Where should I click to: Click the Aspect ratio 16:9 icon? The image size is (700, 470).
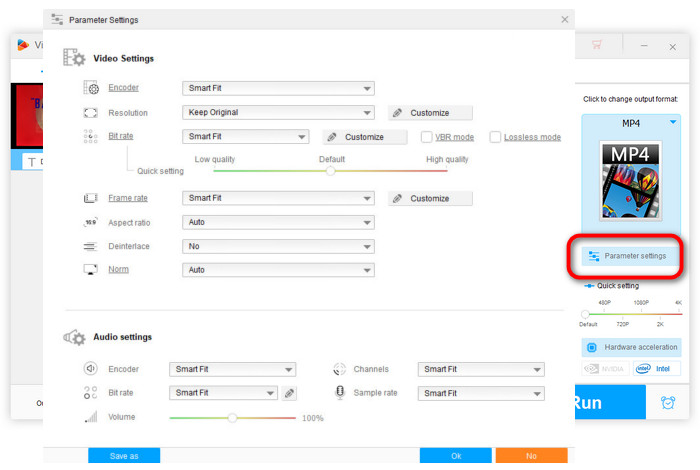(91, 222)
